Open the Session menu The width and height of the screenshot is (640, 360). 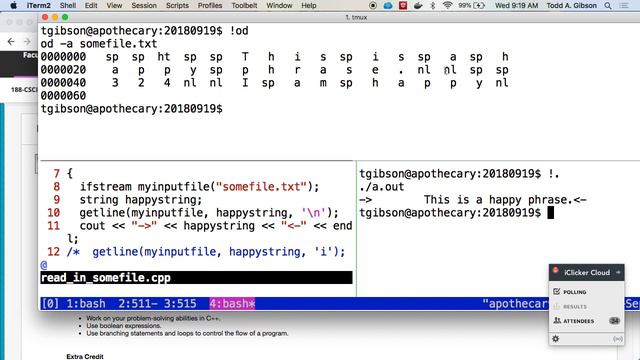pos(144,6)
